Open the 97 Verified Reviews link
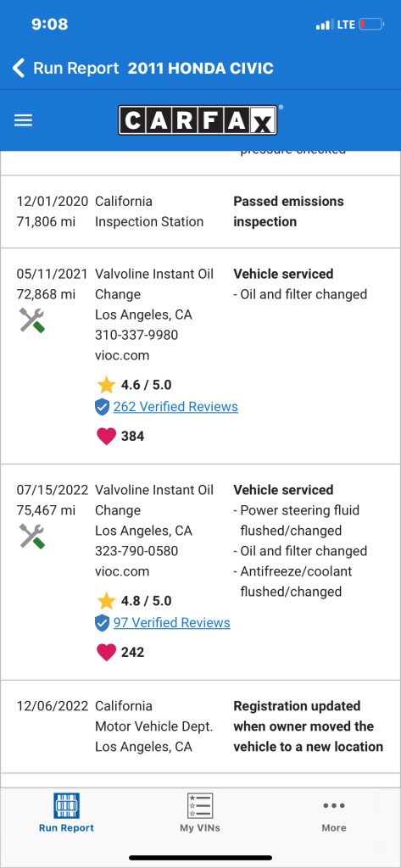The image size is (401, 868). [172, 623]
